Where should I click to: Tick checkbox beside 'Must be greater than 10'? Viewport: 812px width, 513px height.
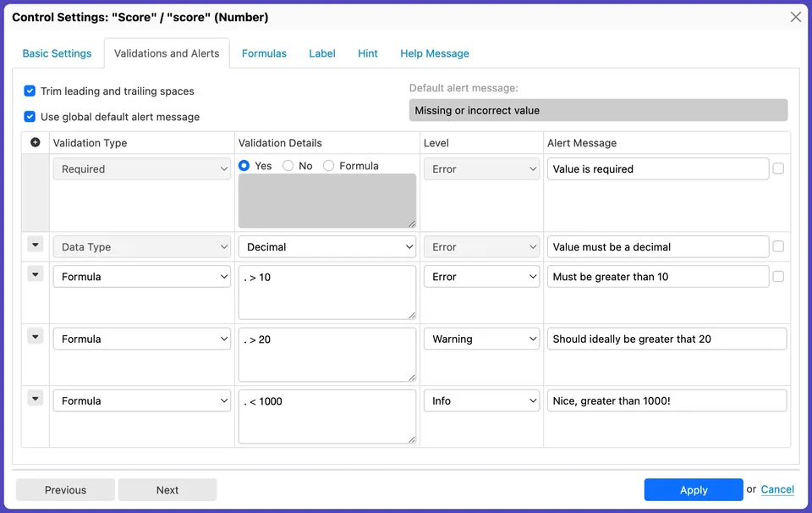click(778, 276)
